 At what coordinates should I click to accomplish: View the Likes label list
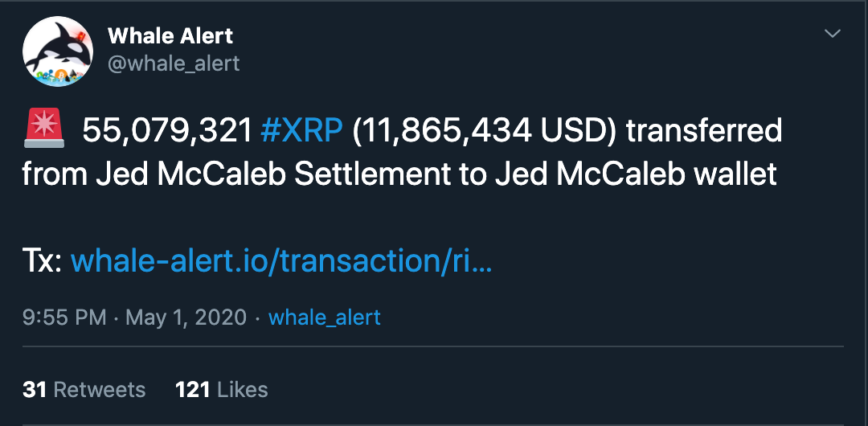(x=242, y=390)
